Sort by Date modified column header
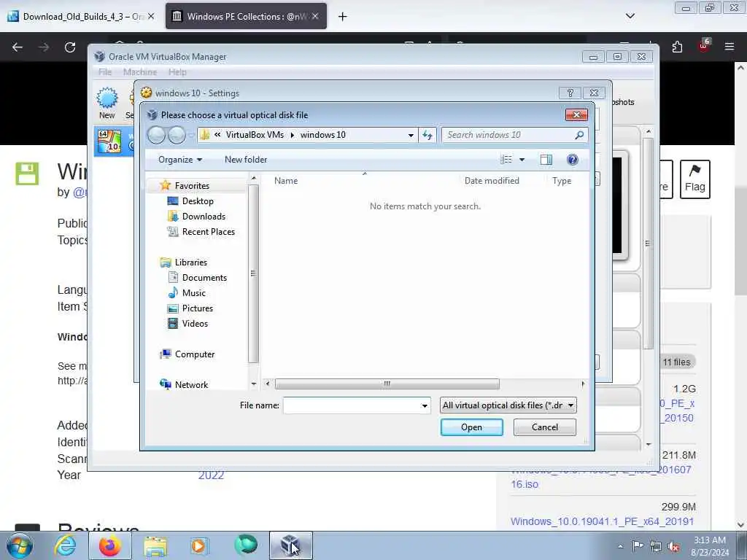The height and width of the screenshot is (560, 747). pyautogui.click(x=492, y=181)
